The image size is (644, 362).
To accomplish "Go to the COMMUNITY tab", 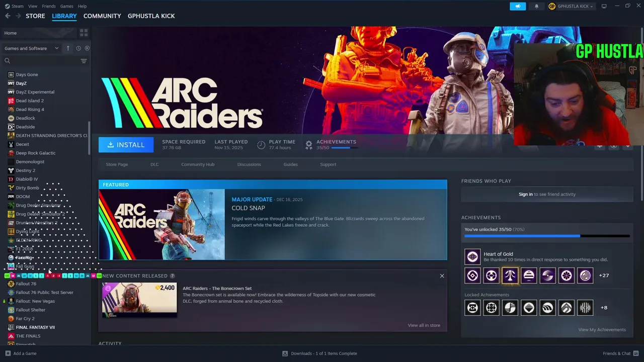I will click(x=102, y=16).
